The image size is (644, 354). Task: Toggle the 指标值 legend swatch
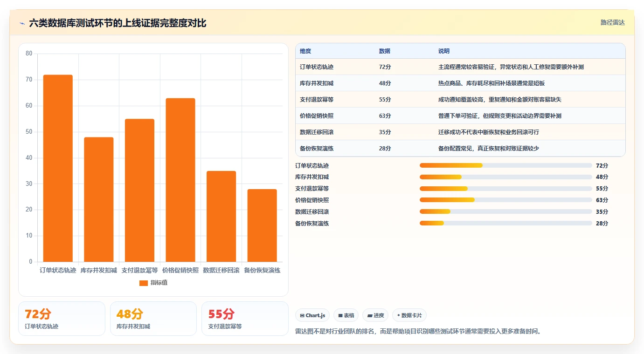tap(144, 283)
